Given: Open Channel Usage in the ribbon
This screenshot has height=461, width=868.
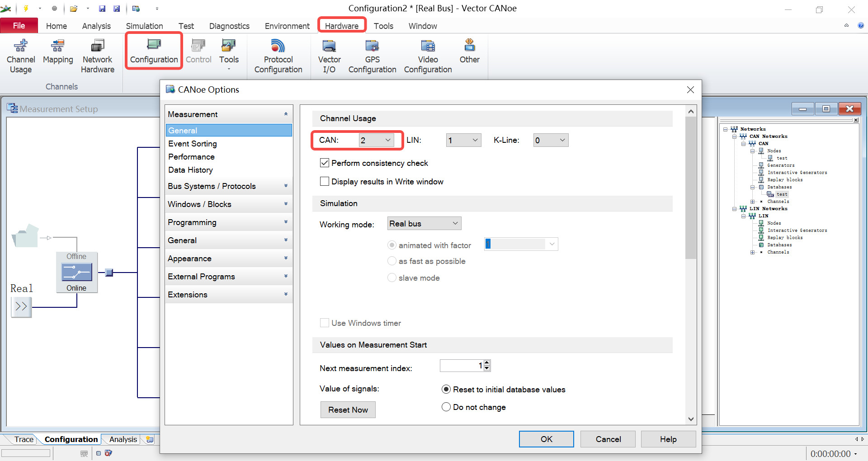Looking at the screenshot, I should click(21, 56).
